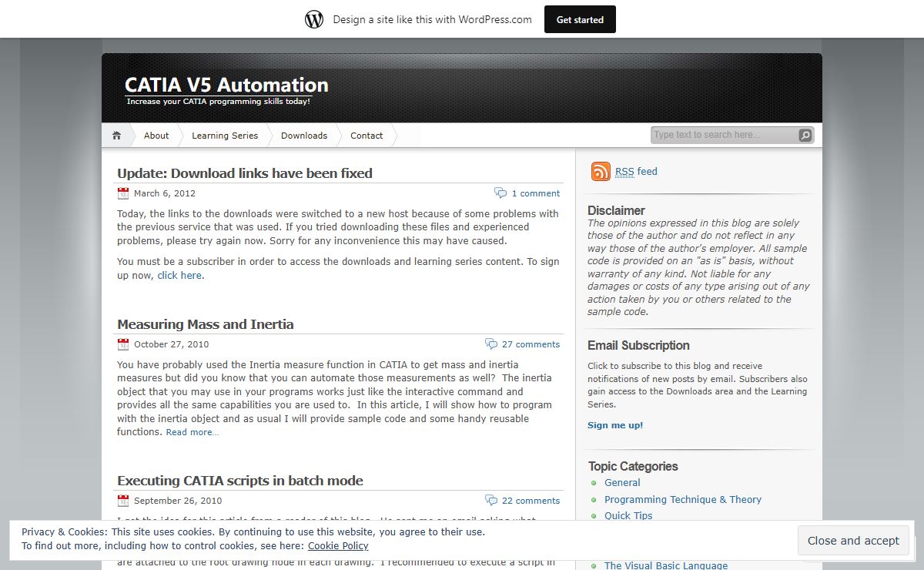Click 'Design a site like this with WordPress.com' text
This screenshot has width=924, height=570.
(x=432, y=20)
